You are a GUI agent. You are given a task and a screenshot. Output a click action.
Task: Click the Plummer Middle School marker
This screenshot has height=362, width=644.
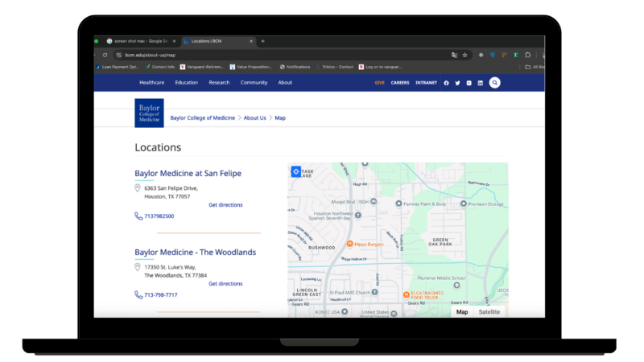(x=456, y=286)
